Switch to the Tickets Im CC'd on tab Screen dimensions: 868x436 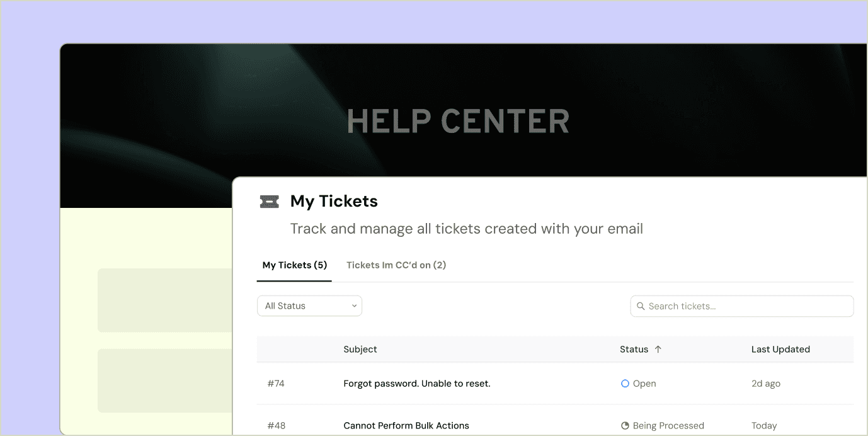click(396, 265)
